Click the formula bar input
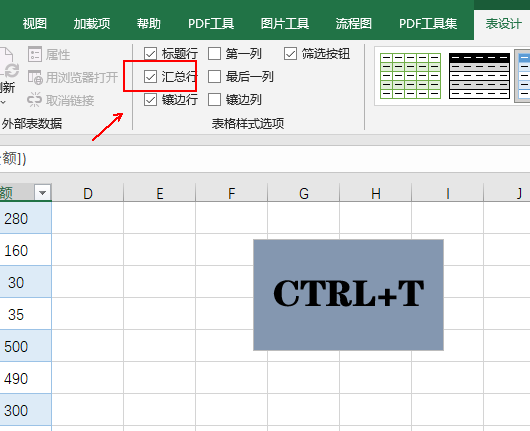The image size is (530, 431). pyautogui.click(x=265, y=159)
